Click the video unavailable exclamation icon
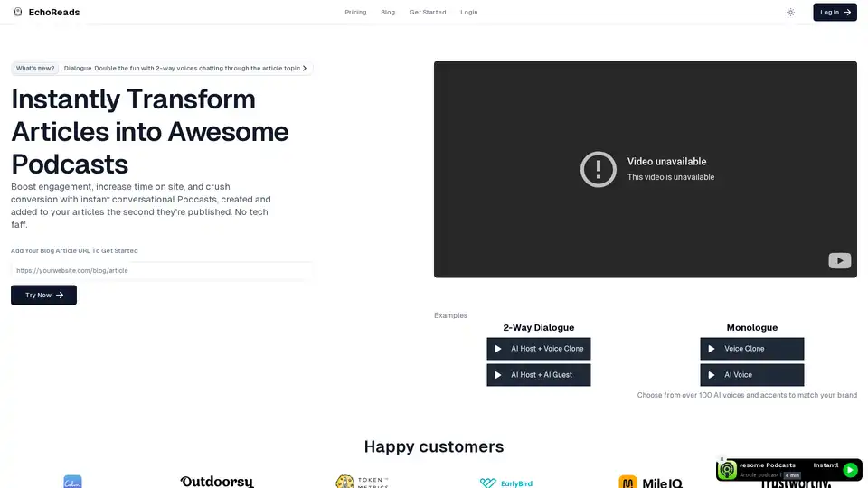 pos(598,169)
